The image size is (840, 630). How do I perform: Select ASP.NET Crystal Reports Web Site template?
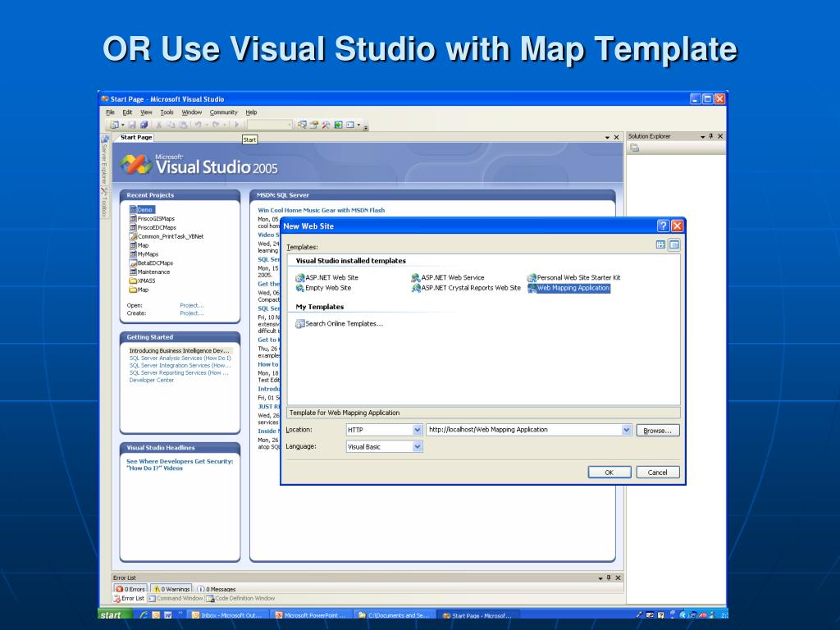point(466,288)
